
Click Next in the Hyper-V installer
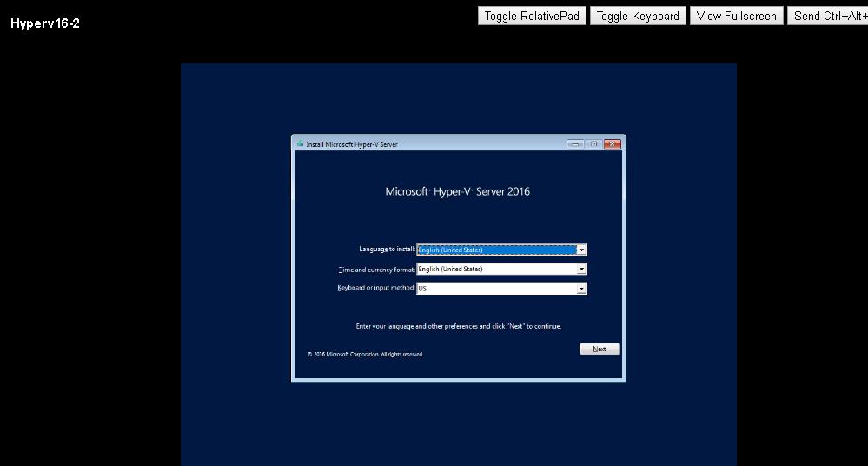(x=599, y=349)
